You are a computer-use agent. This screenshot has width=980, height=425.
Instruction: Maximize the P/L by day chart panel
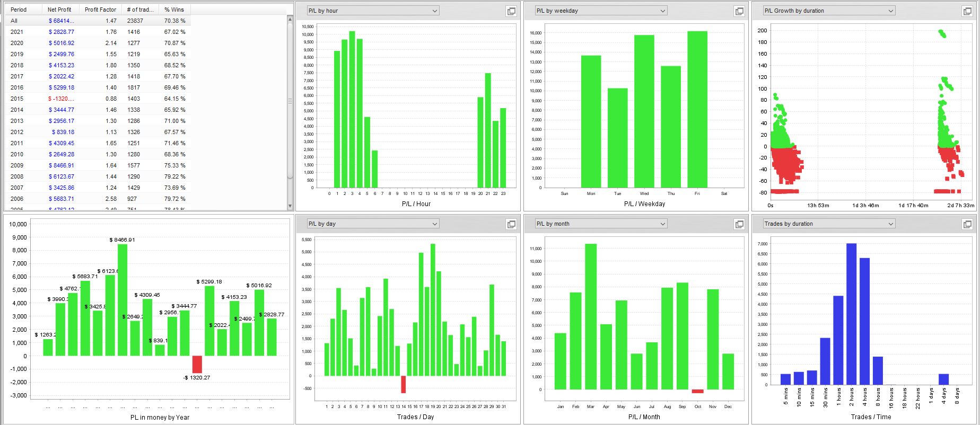coord(511,224)
